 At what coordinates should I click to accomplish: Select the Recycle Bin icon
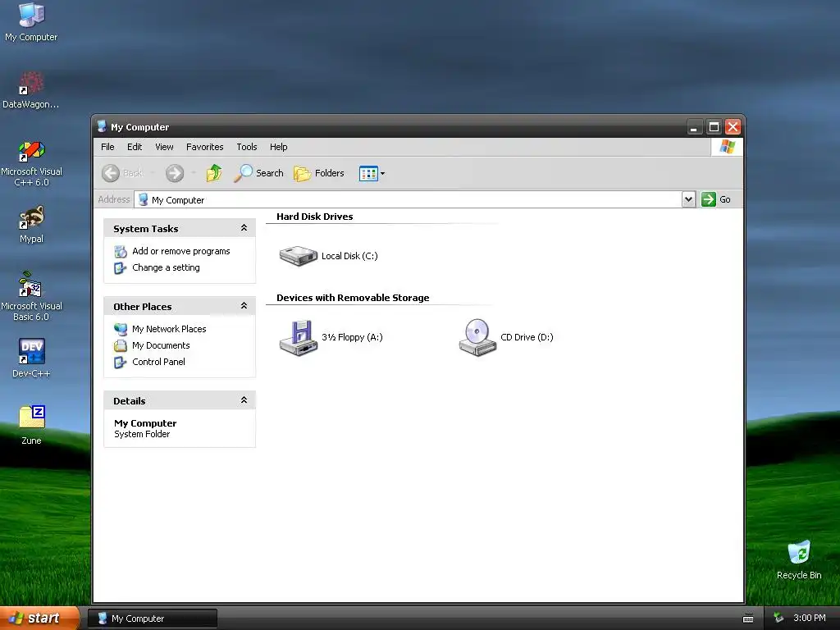click(799, 559)
